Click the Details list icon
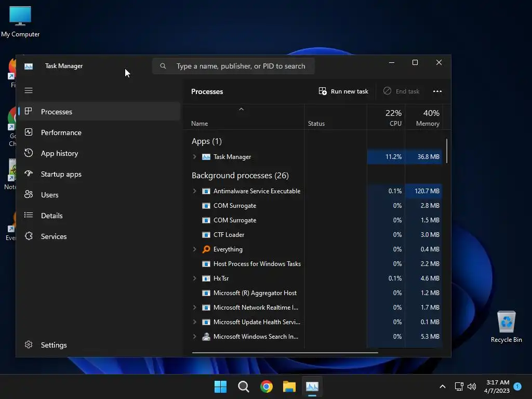This screenshot has height=399, width=532. click(x=29, y=215)
